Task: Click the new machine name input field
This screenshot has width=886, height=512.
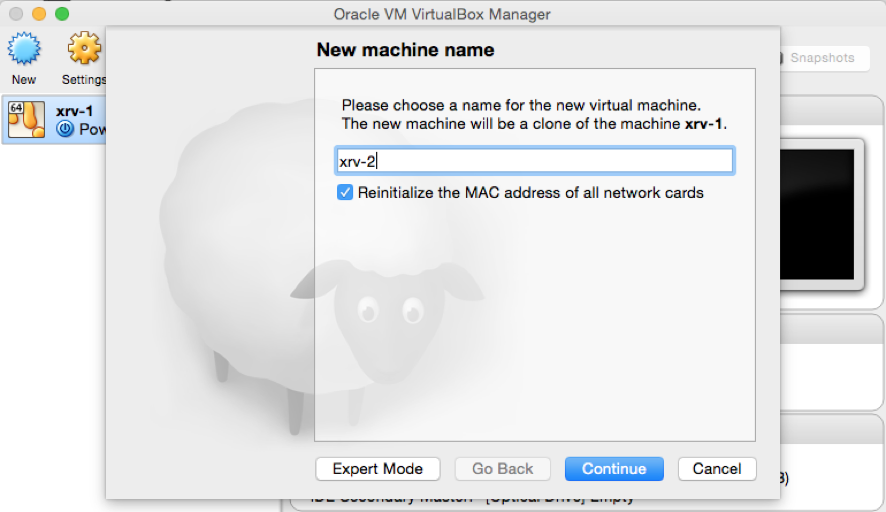Action: tap(535, 161)
